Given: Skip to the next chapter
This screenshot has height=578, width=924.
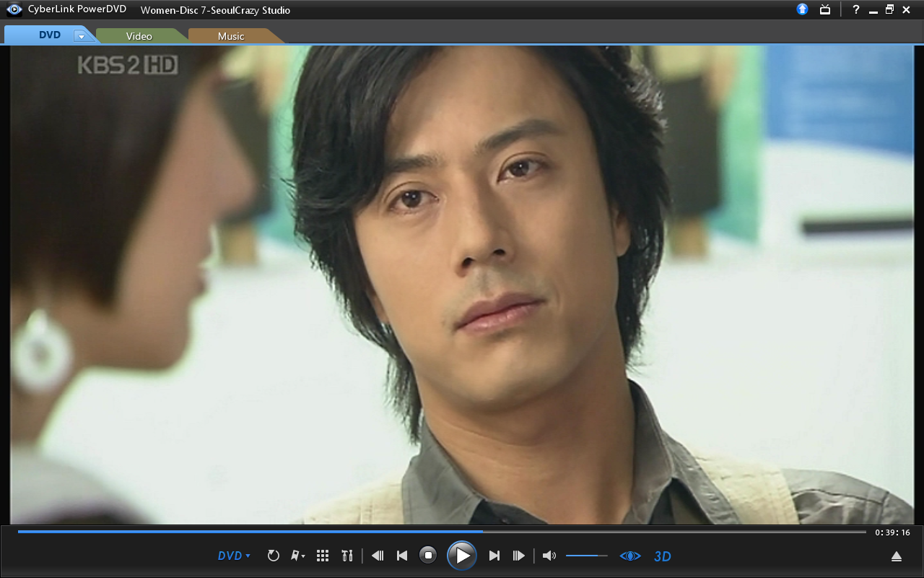Looking at the screenshot, I should coord(494,556).
